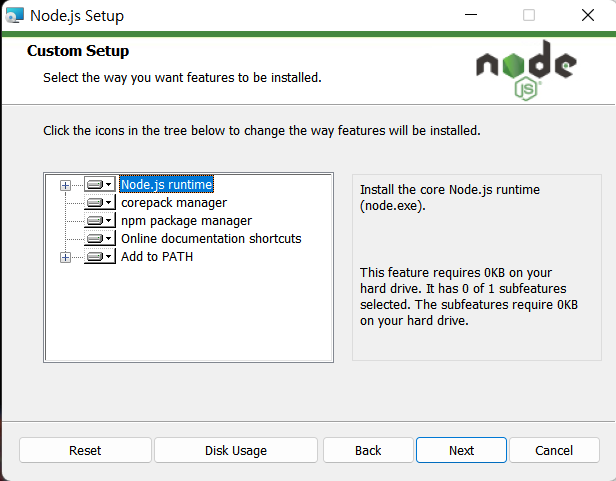Open install options dropdown for npm package manager
Viewport: 616px width, 481px height.
tap(100, 220)
